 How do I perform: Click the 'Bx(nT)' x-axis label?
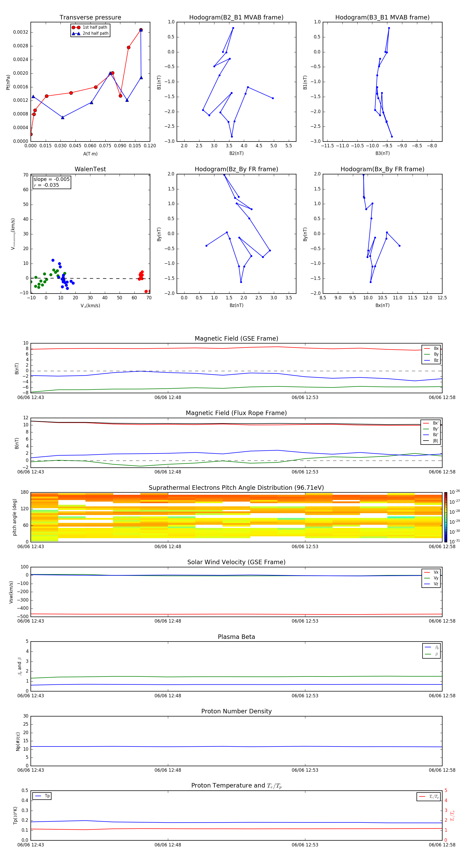coord(382,305)
